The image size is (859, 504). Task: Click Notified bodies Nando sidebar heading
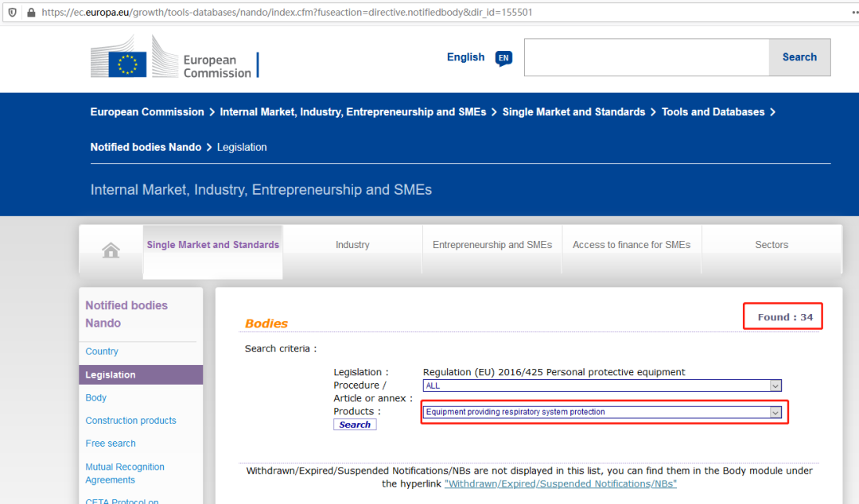[126, 314]
